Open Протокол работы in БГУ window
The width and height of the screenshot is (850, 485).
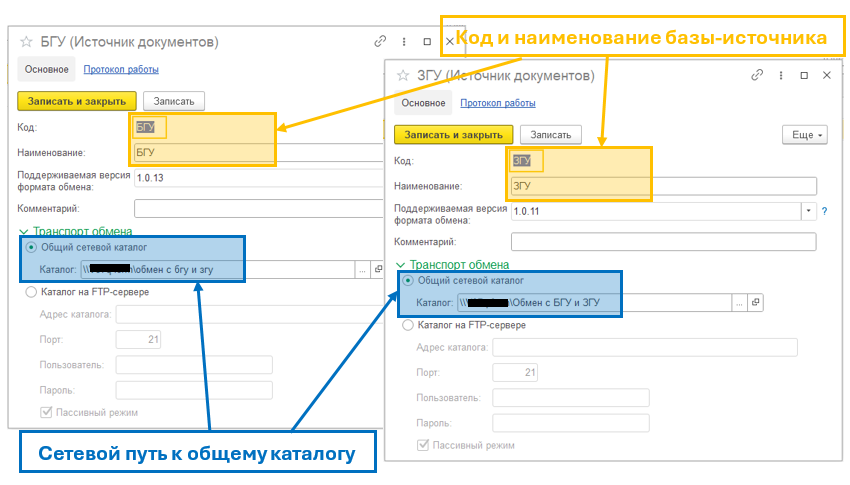click(121, 69)
